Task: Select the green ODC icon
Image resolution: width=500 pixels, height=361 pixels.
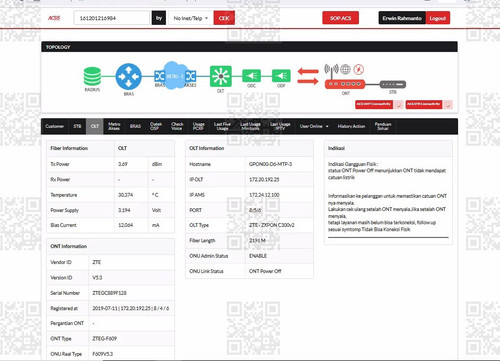Action: pyautogui.click(x=251, y=76)
